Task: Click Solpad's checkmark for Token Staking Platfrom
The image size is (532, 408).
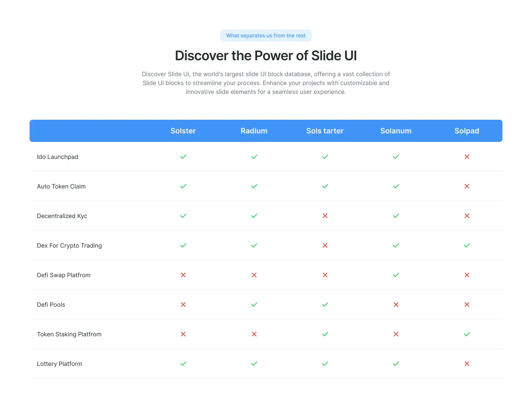Action: [x=467, y=334]
